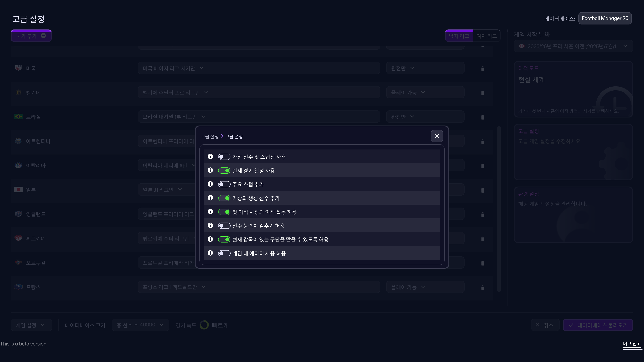Screen dimensions: 644x362
Task: Expand 총 선수 수 database size dropdown
Action: click(x=140, y=325)
